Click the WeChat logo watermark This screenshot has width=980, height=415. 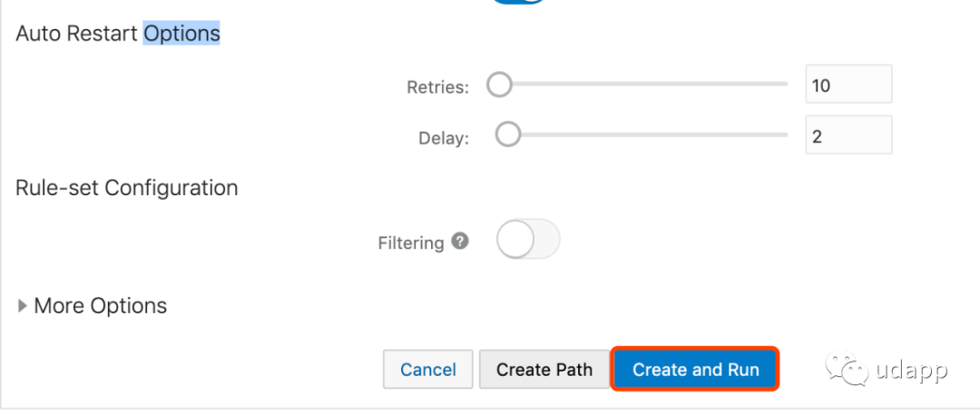tap(847, 368)
